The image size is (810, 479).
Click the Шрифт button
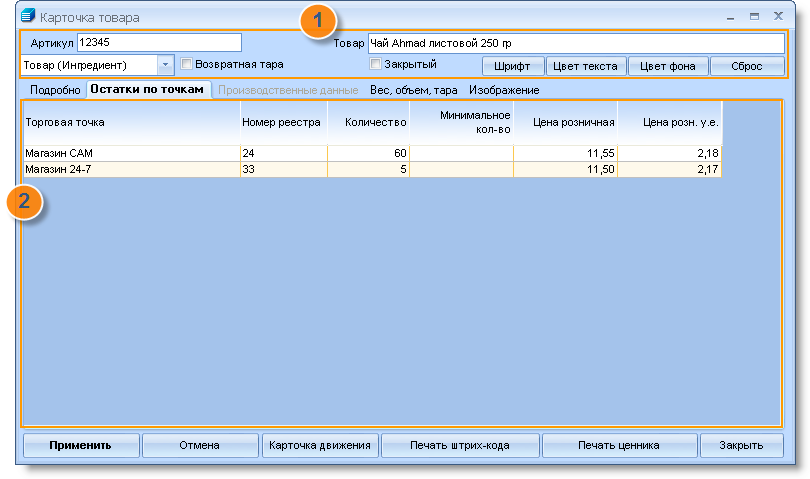click(x=512, y=66)
